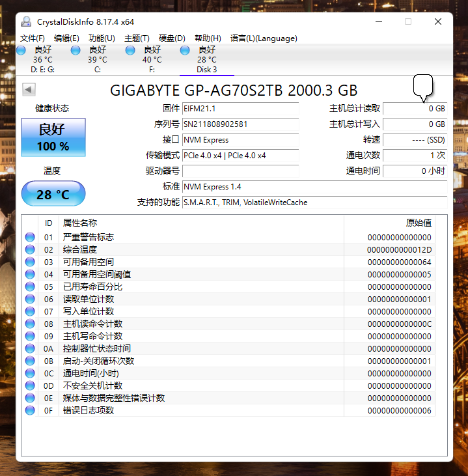
Task: Close the CrystalDiskInfo window
Action: tap(438, 22)
